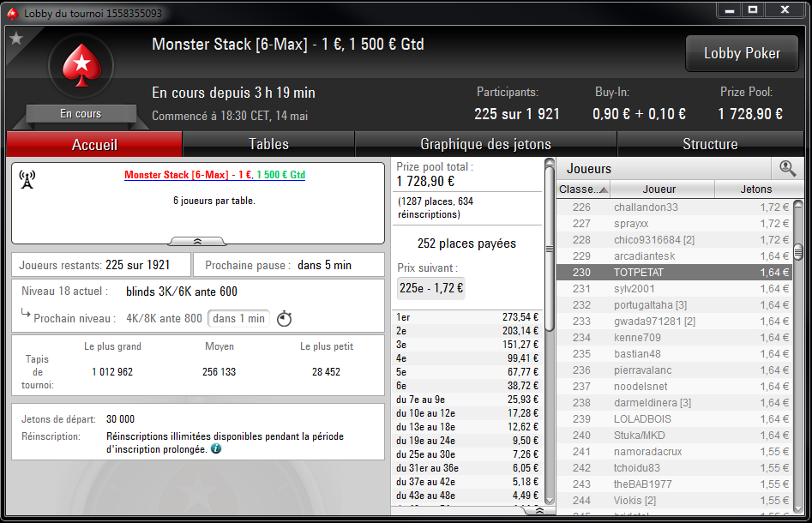Click the Lobby Poker button
The height and width of the screenshot is (523, 812).
742,53
